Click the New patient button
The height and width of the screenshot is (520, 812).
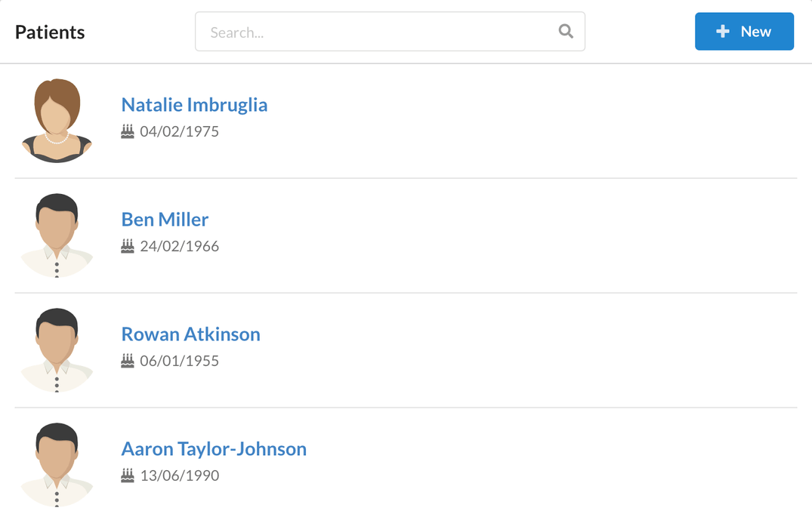744,32
